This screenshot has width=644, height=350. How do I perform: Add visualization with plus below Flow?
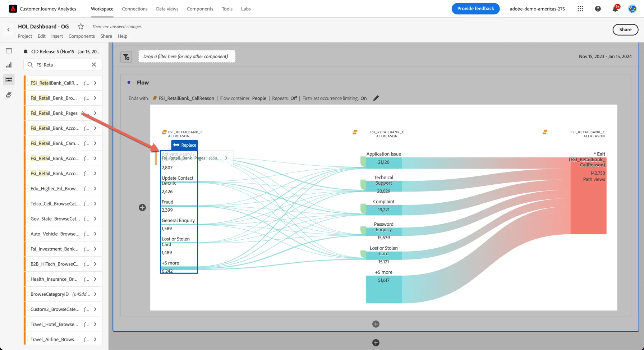point(376,324)
